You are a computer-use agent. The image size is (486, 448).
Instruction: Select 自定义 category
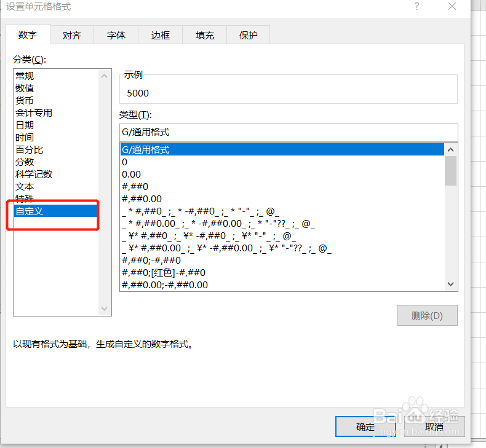[x=56, y=211]
